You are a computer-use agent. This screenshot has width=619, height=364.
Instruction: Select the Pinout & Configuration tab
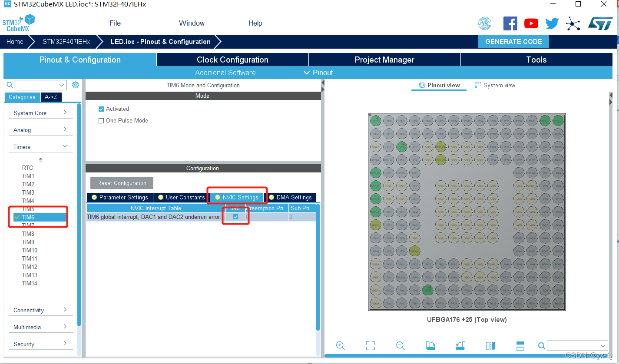point(80,60)
